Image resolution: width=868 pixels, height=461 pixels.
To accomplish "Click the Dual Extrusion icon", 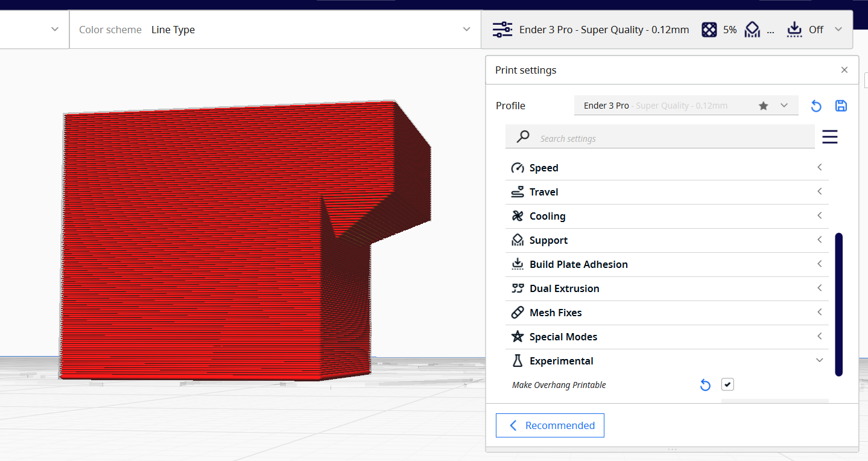I will click(x=517, y=288).
